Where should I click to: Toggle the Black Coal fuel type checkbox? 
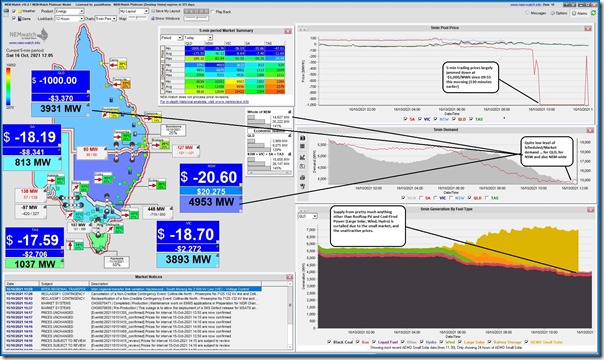(x=329, y=342)
